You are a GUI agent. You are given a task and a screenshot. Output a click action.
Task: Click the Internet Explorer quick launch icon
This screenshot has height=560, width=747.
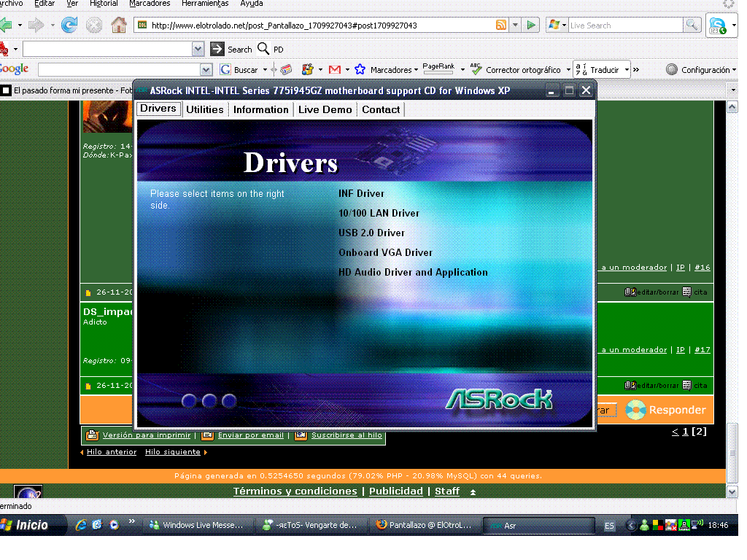81,524
